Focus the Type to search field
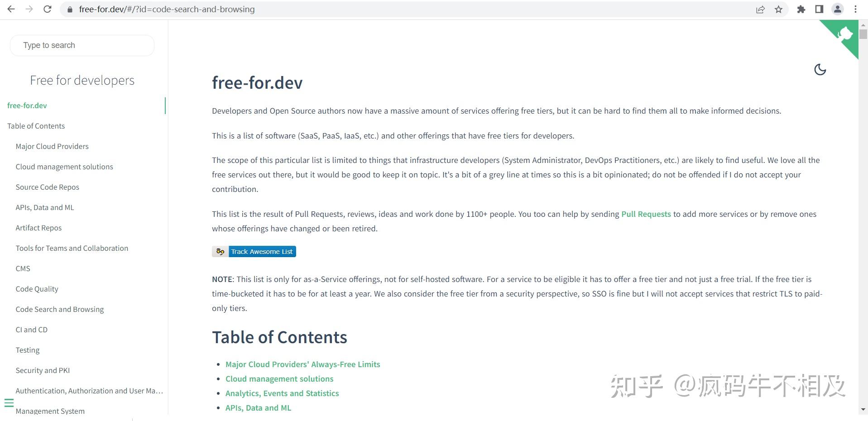 pos(82,45)
